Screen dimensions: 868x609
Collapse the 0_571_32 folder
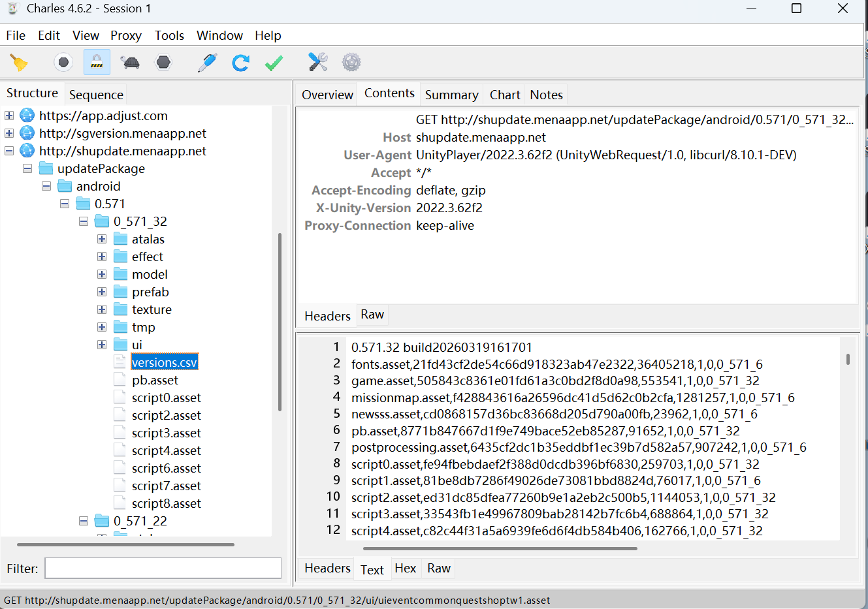[x=84, y=221]
